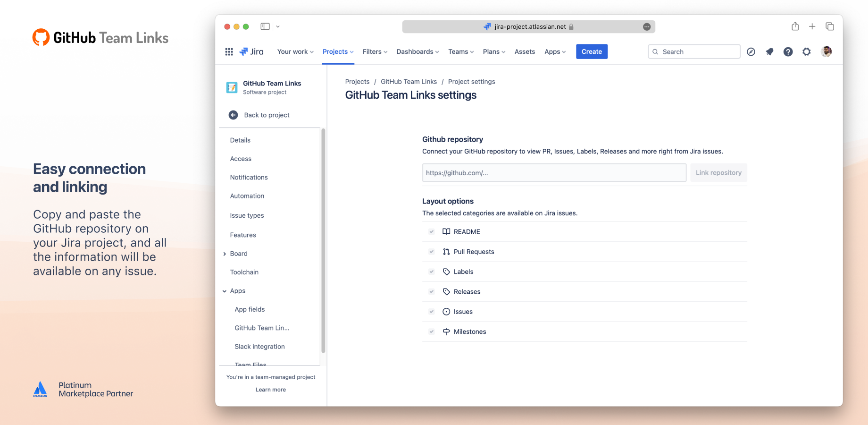Click the Create button

point(592,51)
